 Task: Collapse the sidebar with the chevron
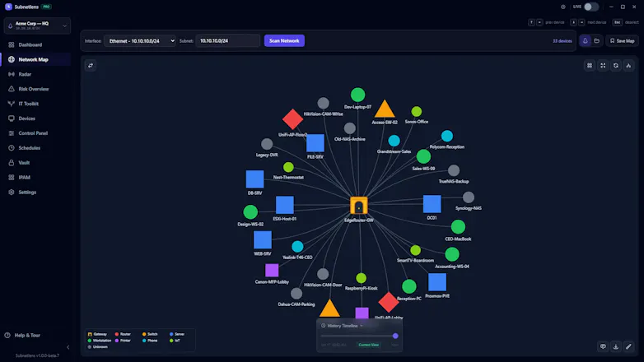pos(68,347)
